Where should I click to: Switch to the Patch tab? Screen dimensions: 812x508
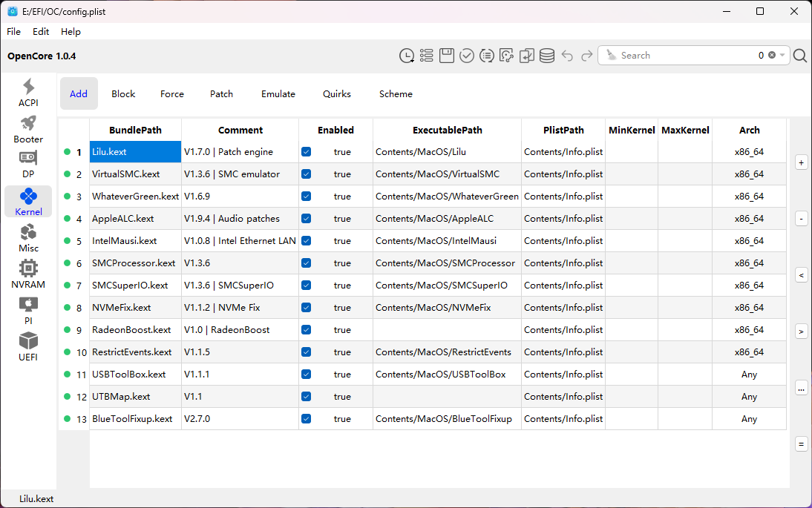pos(221,94)
